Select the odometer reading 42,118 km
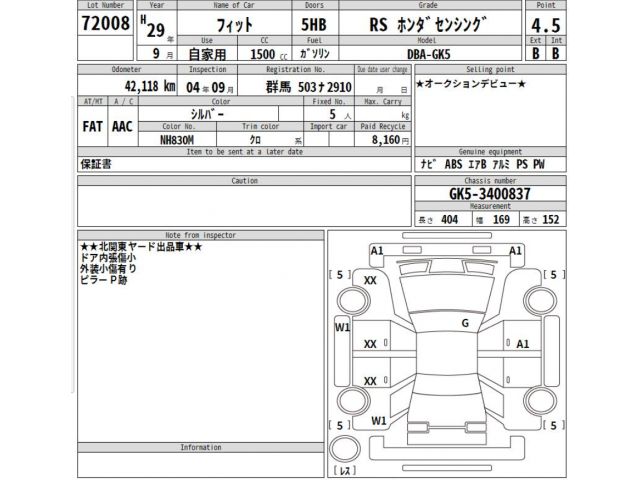Image resolution: width=640 pixels, height=480 pixels. click(150, 86)
